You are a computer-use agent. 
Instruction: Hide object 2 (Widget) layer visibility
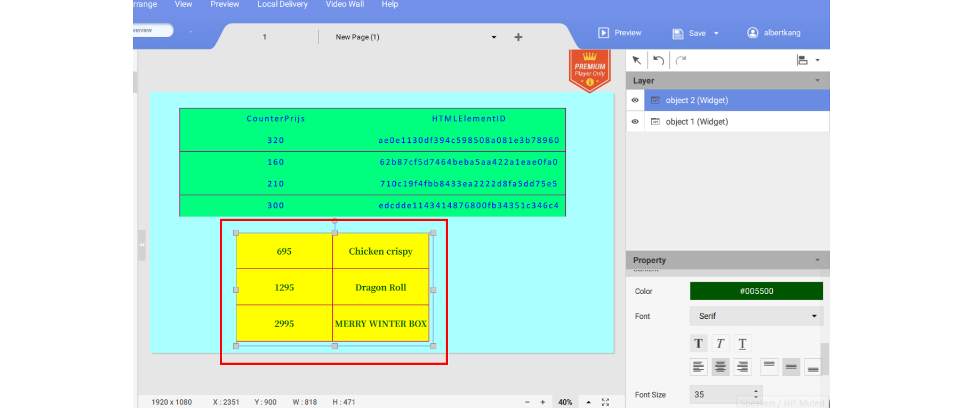point(635,100)
